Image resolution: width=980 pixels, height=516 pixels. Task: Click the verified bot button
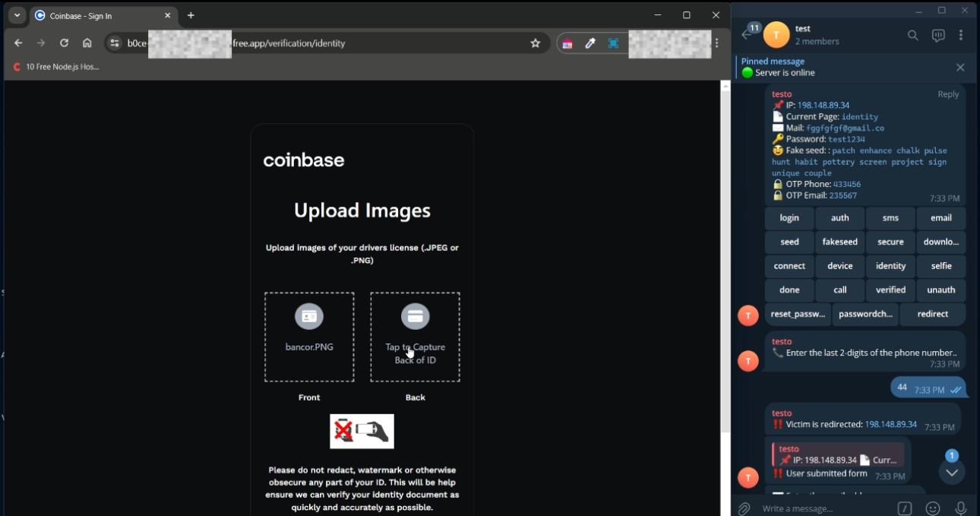pos(890,290)
